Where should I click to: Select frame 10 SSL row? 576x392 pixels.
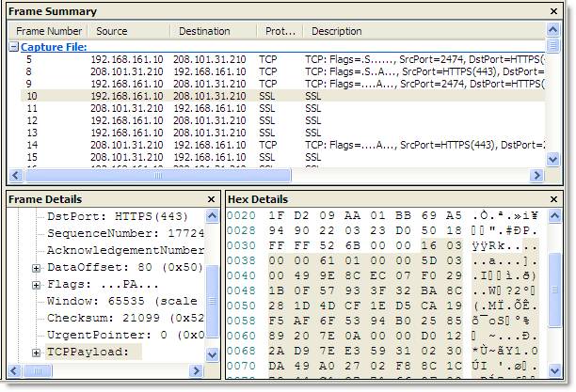[x=283, y=96]
